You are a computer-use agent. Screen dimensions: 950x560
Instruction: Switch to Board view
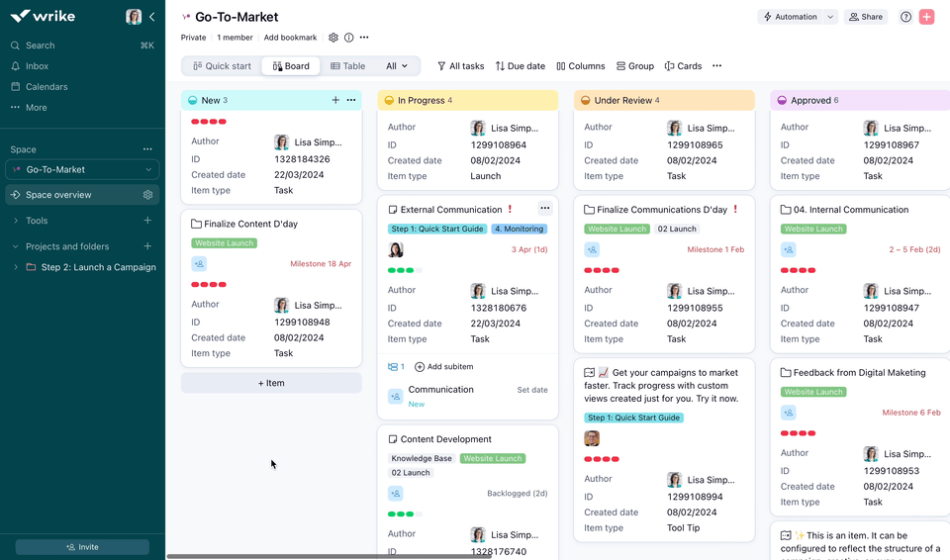[291, 66]
